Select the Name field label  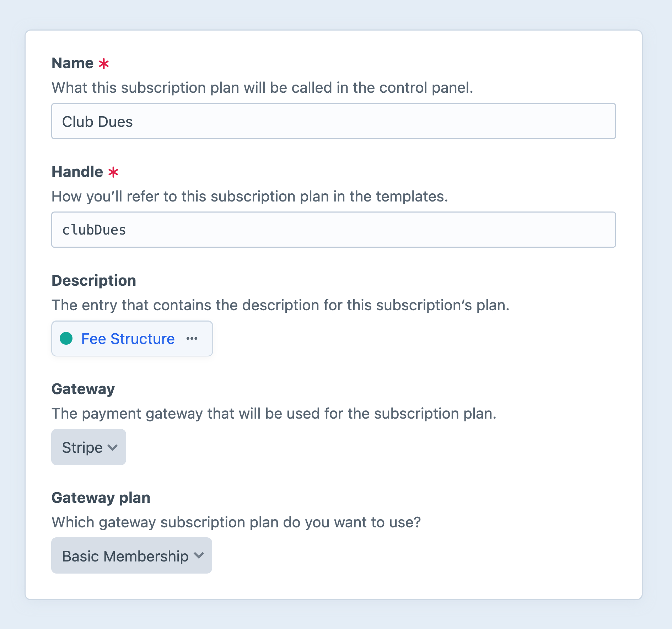pyautogui.click(x=73, y=63)
